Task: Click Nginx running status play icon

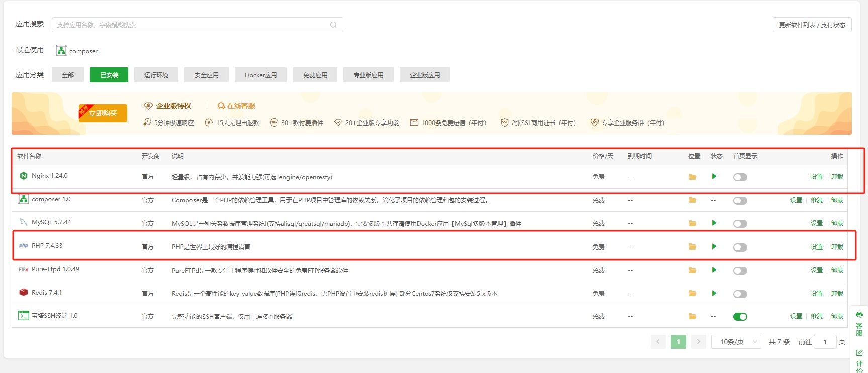Action: pyautogui.click(x=714, y=176)
